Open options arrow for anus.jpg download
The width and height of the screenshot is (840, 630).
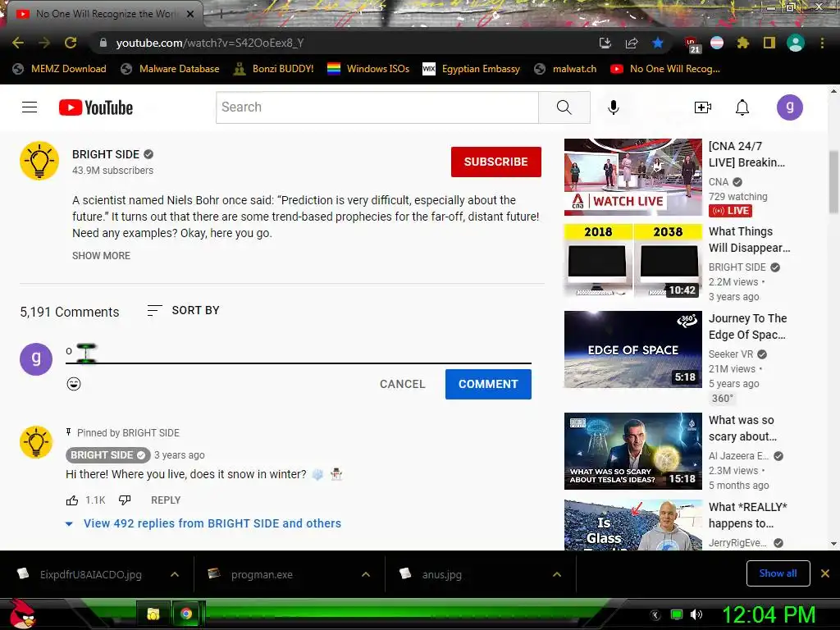click(x=557, y=574)
